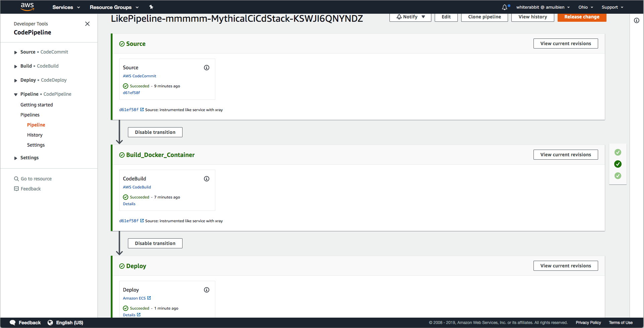
Task: Select Pipelines in the sidebar
Action: 30,115
